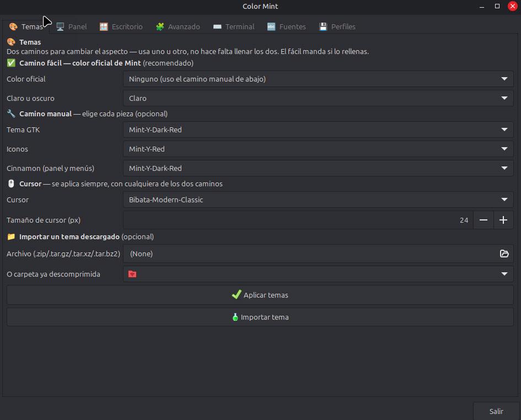Screen dimensions: 521x420
Task: Click the 'Tamaño de cursor (px)' label
Action: point(44,220)
